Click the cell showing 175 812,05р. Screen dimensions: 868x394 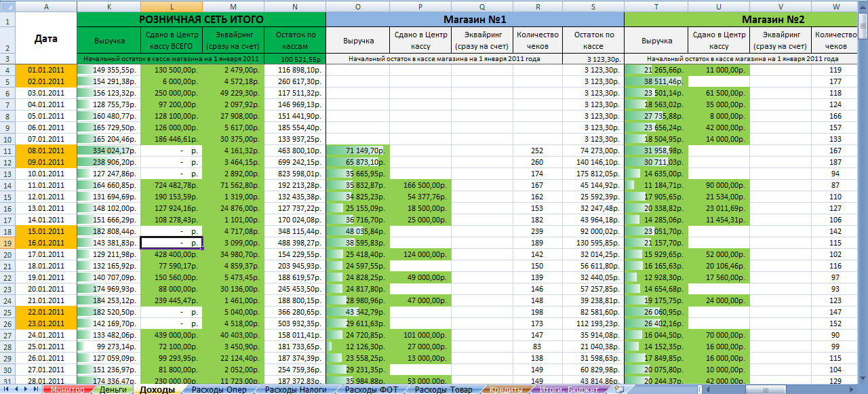593,174
